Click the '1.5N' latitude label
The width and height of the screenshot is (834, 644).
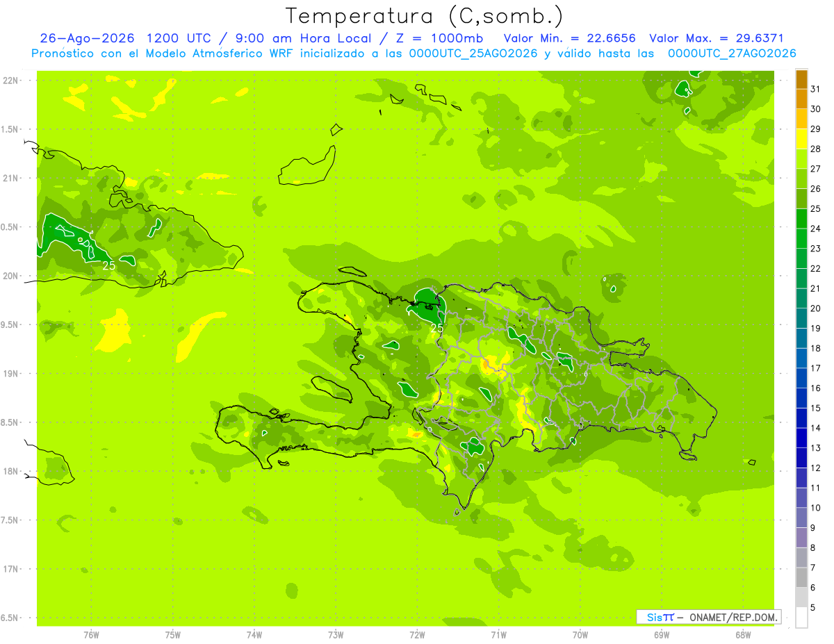pos(10,129)
